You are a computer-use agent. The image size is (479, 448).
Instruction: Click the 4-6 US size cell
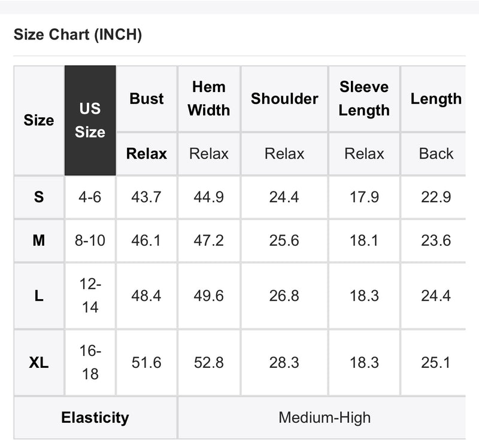[x=90, y=197]
